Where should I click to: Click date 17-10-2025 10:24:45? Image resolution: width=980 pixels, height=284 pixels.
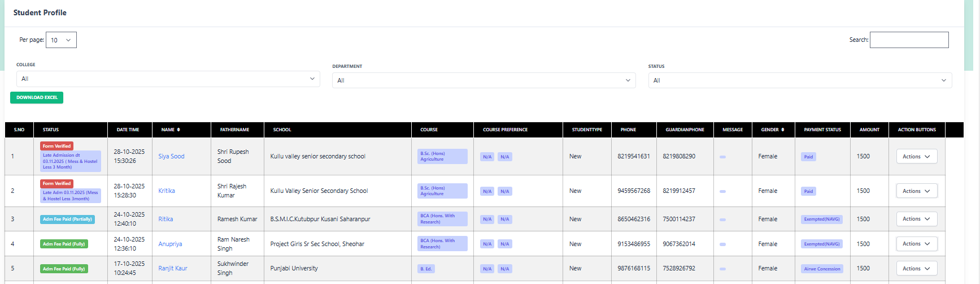point(129,269)
